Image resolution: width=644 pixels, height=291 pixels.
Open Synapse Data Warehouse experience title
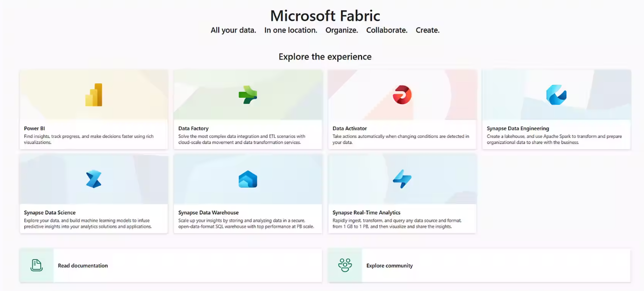pyautogui.click(x=208, y=213)
